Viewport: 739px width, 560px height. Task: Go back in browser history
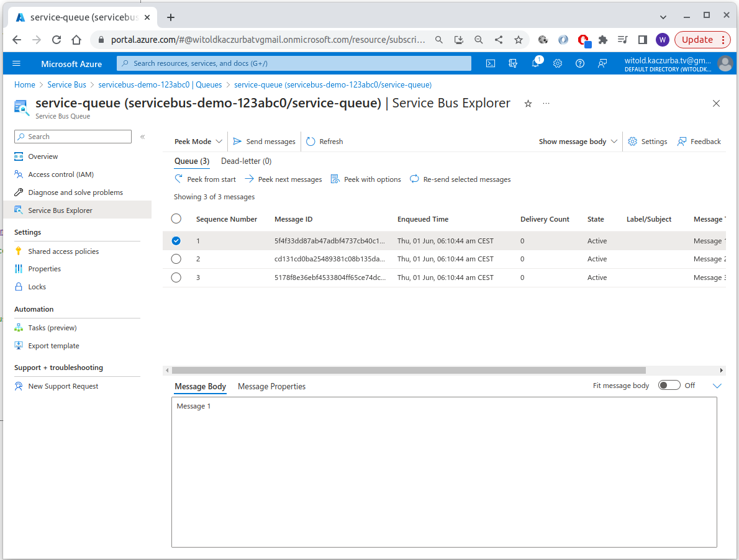point(17,40)
